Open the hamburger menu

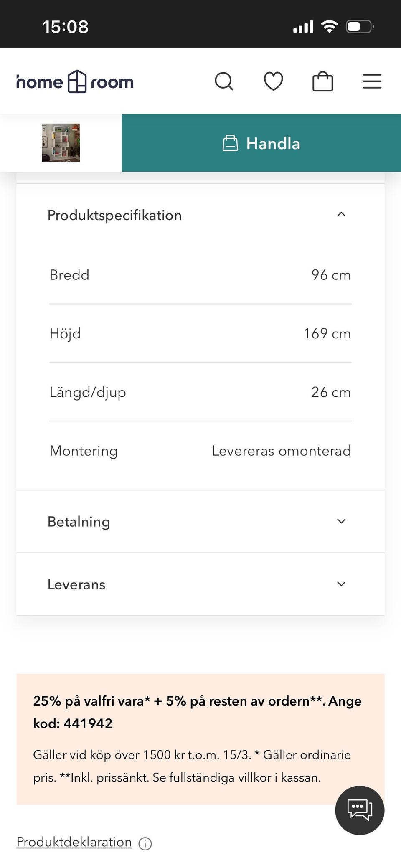(x=372, y=81)
